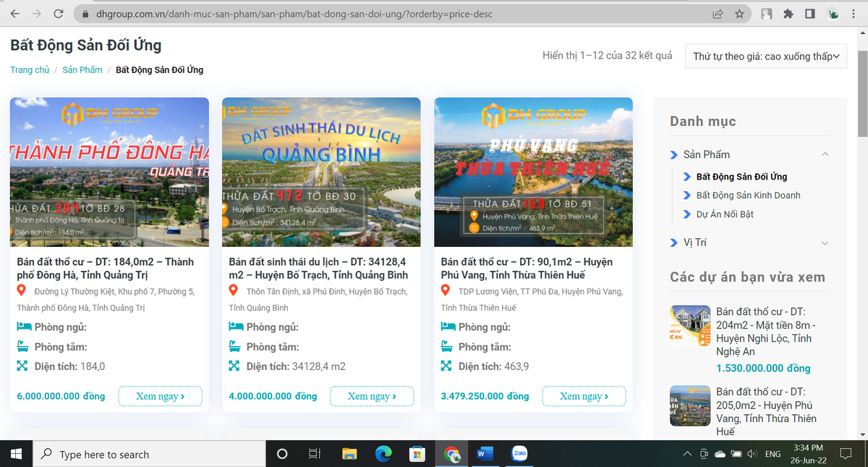Click the Nghệ An recently viewed listing thumbnail
This screenshot has width=868, height=467.
click(x=689, y=325)
